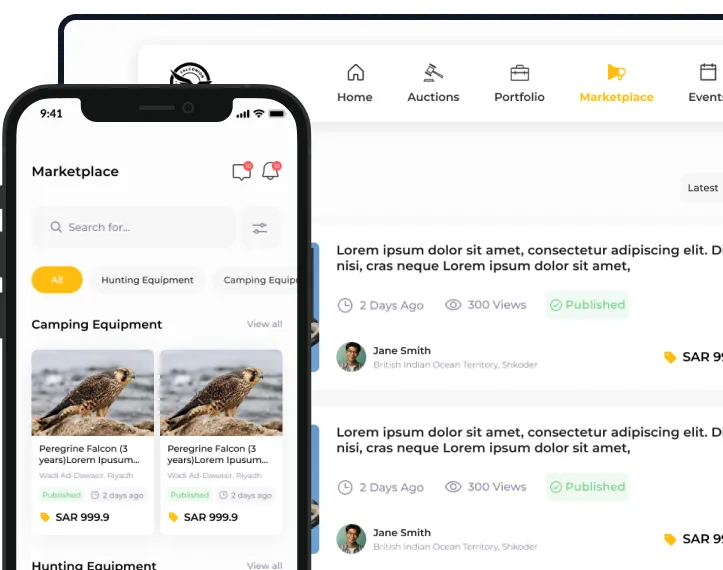Open the filter sliders icon on phone
The image size is (723, 570).
point(260,227)
